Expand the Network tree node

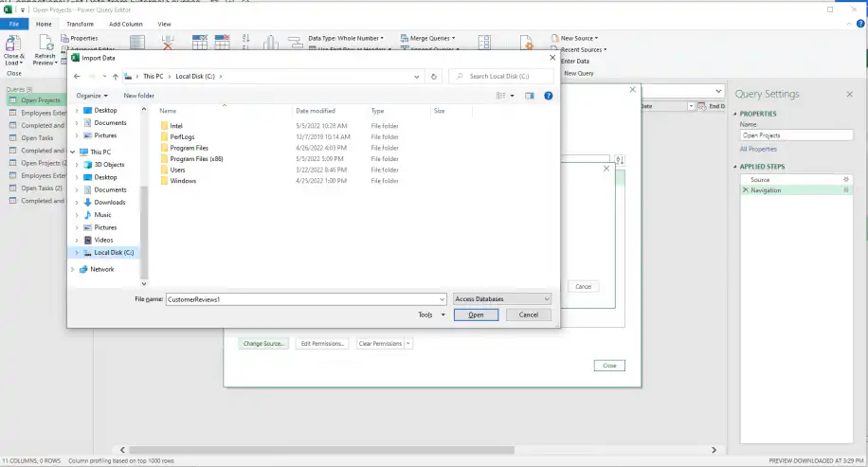click(x=73, y=269)
